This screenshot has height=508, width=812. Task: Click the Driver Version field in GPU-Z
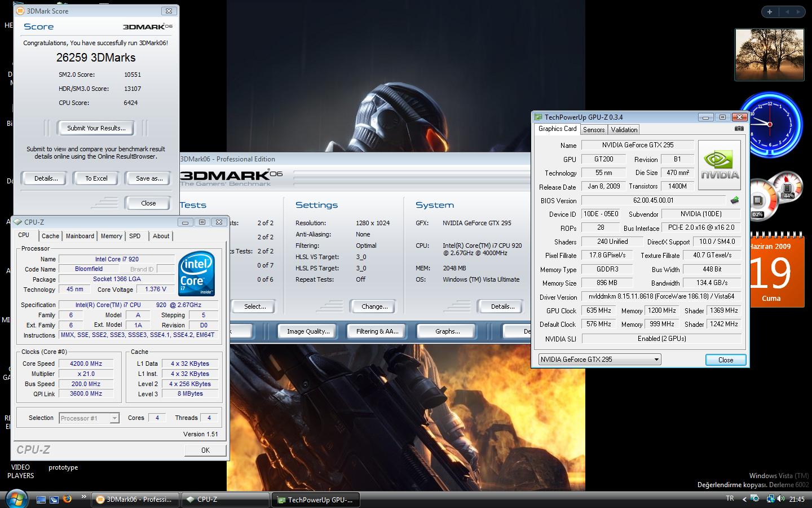tap(661, 296)
